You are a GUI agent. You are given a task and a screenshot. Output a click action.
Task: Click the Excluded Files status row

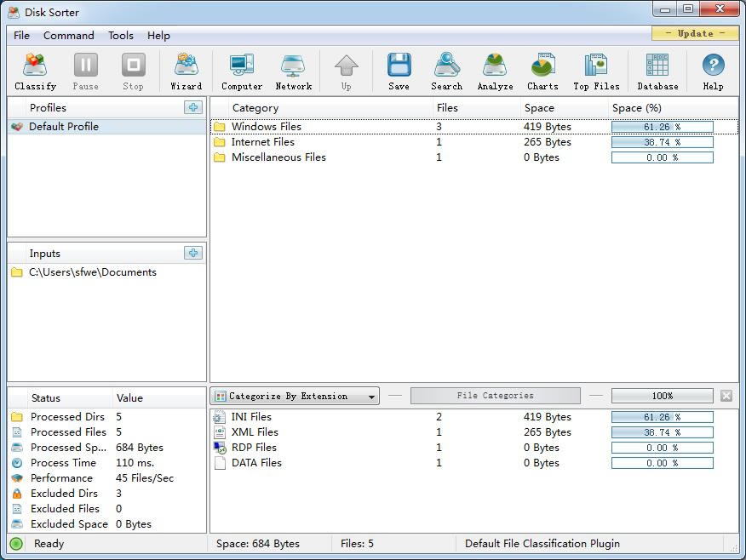107,509
